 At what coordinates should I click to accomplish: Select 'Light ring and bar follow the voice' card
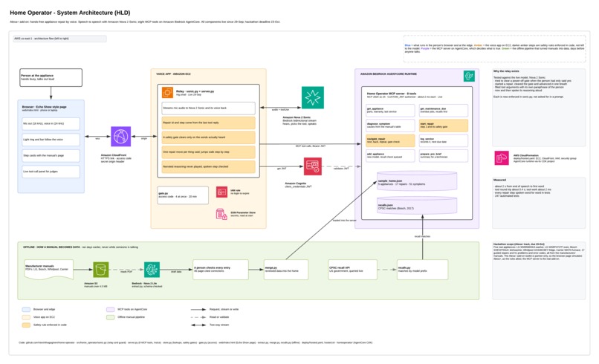coord(51,140)
